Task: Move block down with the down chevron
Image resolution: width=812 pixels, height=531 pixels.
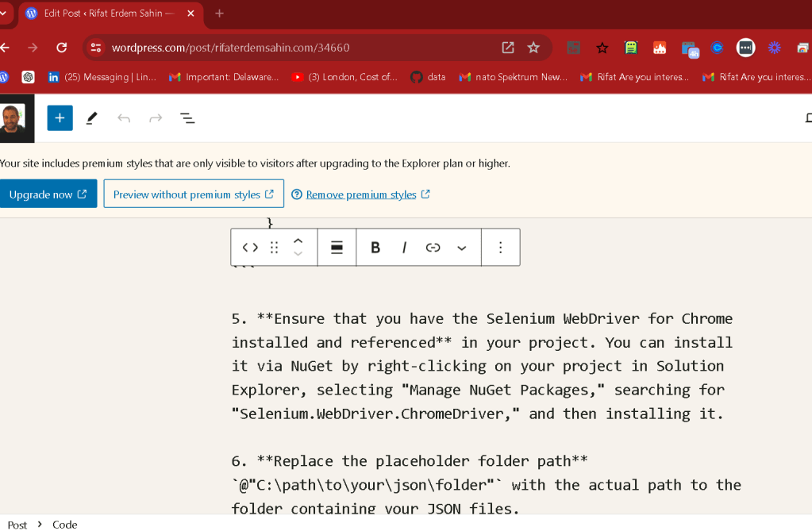Action: pyautogui.click(x=298, y=254)
